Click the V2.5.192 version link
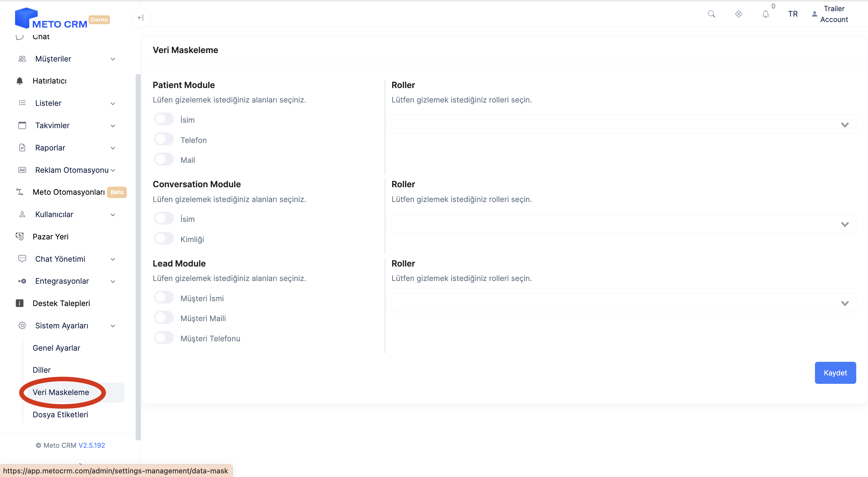This screenshot has height=477, width=868. [92, 445]
